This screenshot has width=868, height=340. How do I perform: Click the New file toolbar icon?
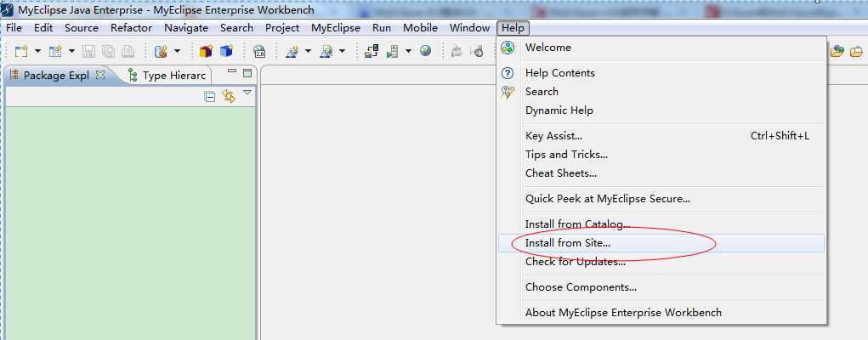coord(21,52)
